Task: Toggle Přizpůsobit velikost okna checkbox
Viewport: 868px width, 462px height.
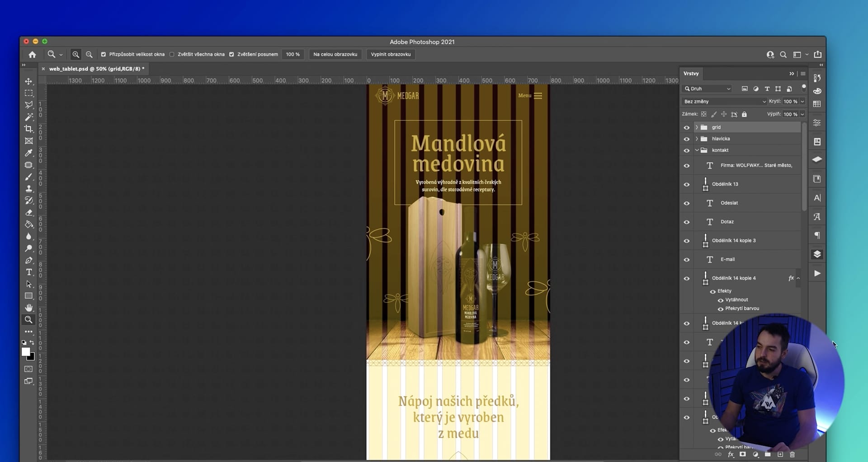Action: [x=103, y=54]
